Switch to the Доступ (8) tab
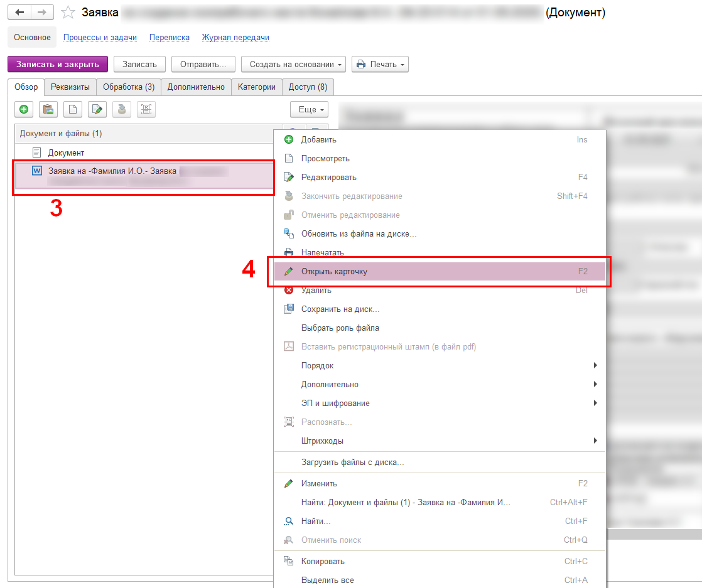Screen dimensions: 702x588 [x=308, y=87]
